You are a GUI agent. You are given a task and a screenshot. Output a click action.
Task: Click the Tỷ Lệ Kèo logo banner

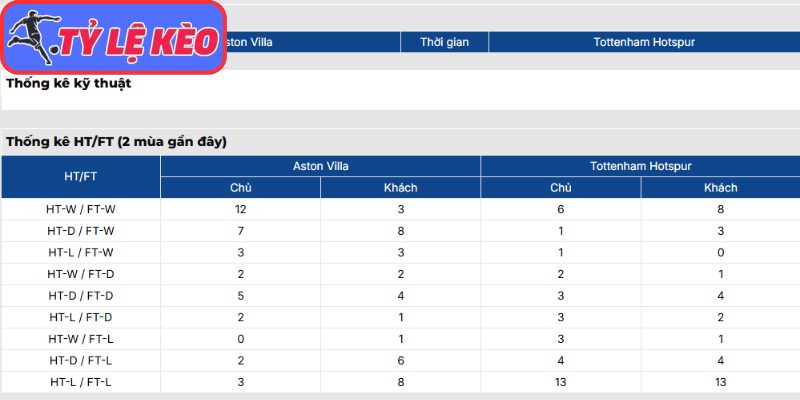tap(114, 37)
